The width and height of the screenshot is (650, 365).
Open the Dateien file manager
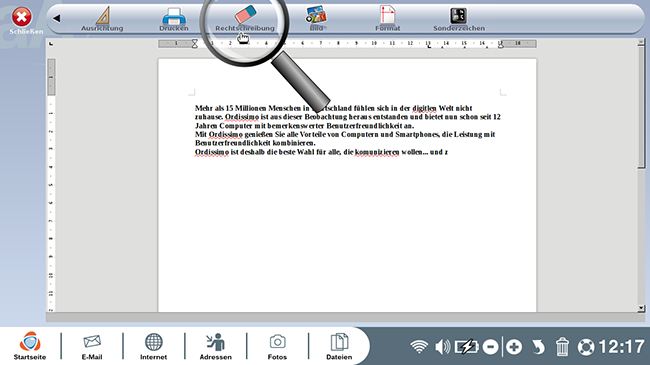pyautogui.click(x=339, y=347)
